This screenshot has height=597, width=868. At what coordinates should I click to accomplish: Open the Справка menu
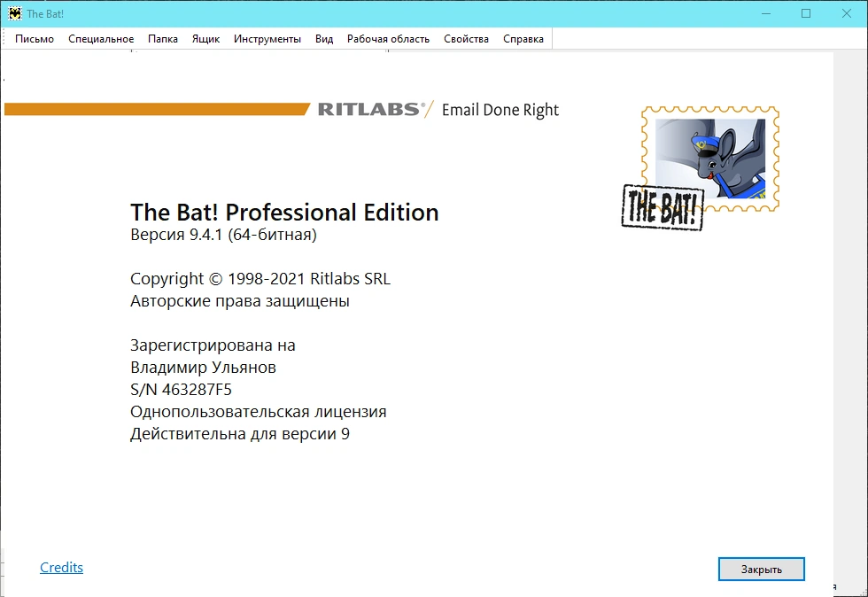[523, 39]
